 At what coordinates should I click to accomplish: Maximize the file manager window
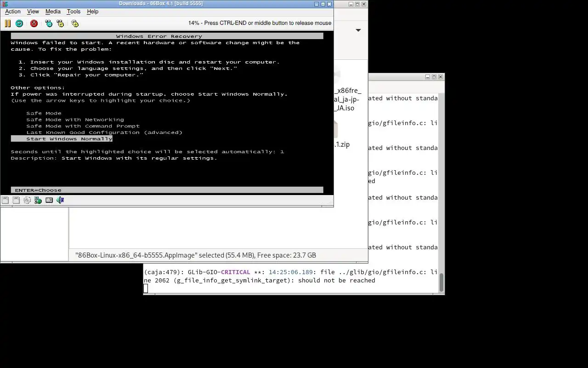pyautogui.click(x=357, y=4)
